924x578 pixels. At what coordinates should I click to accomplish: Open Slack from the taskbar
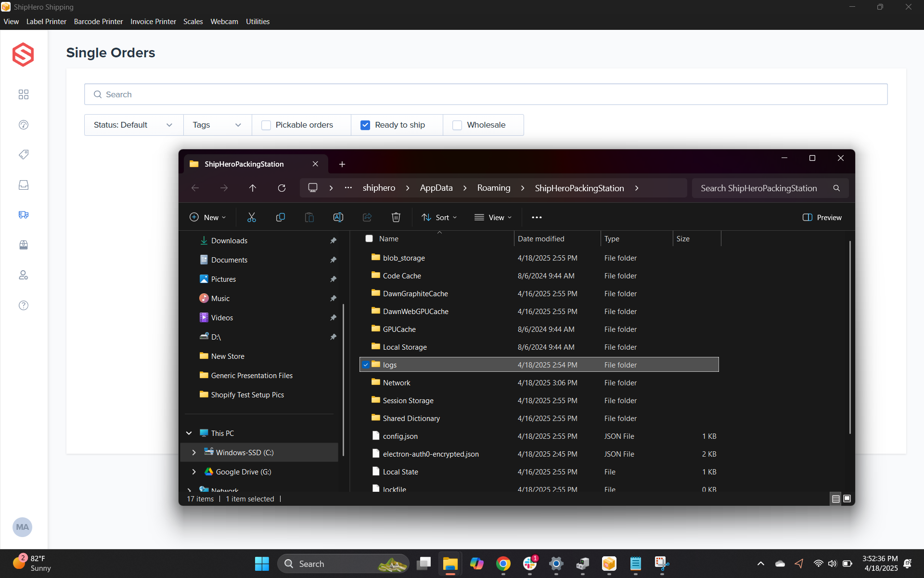click(x=530, y=564)
